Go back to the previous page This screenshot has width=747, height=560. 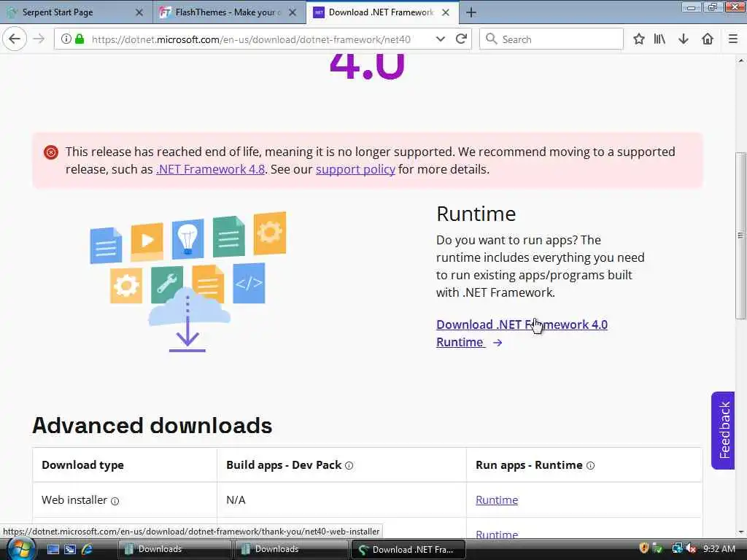[15, 39]
